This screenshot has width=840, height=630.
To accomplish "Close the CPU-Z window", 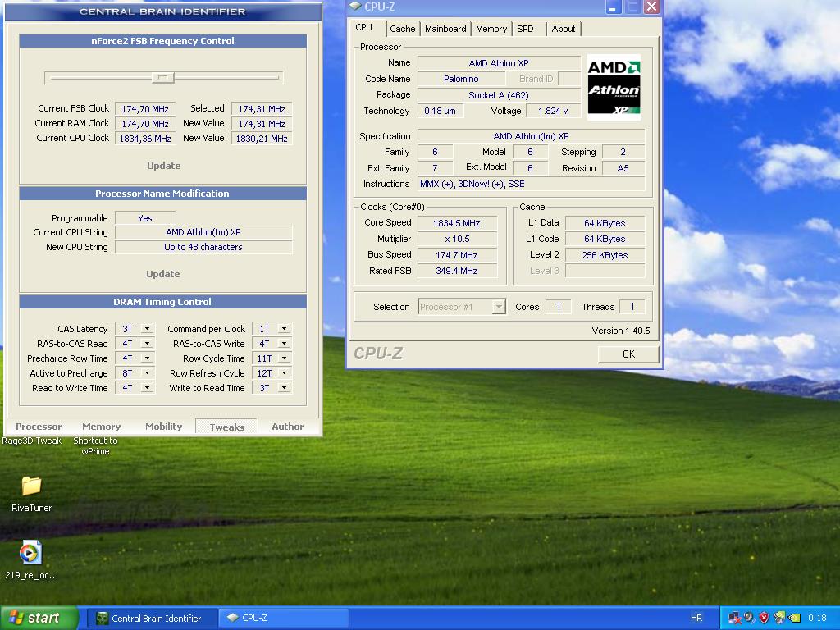I will (x=651, y=7).
